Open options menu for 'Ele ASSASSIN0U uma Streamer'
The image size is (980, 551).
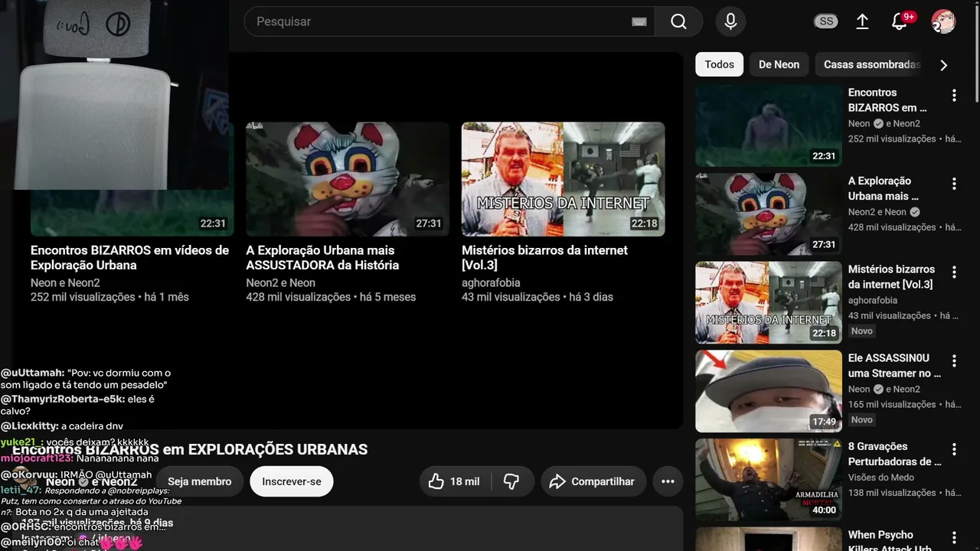pos(954,360)
